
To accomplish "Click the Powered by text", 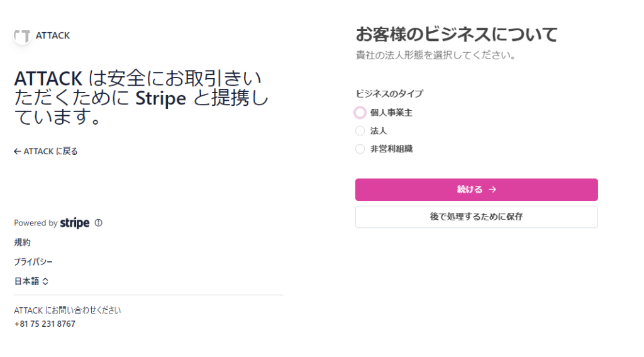I will click(36, 223).
